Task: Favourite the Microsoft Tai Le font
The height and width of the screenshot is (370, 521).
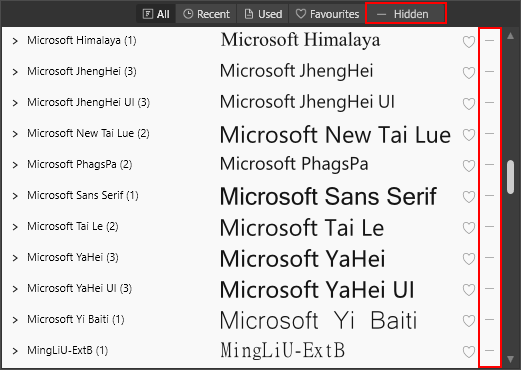Action: point(469,228)
